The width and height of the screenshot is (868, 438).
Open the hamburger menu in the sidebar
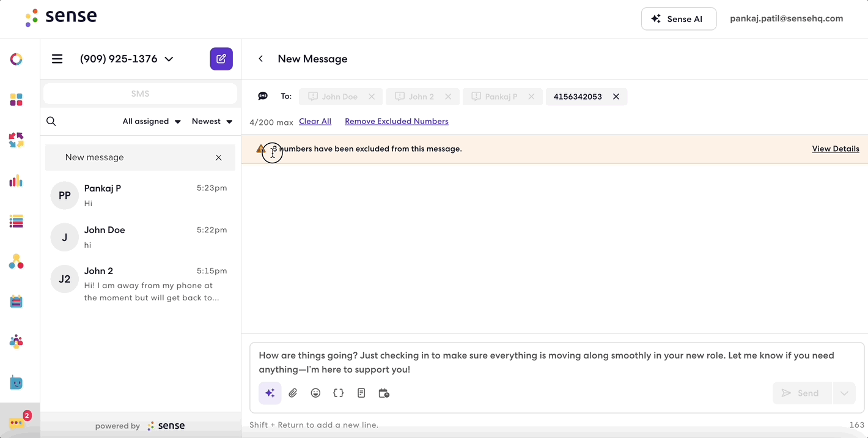(57, 59)
